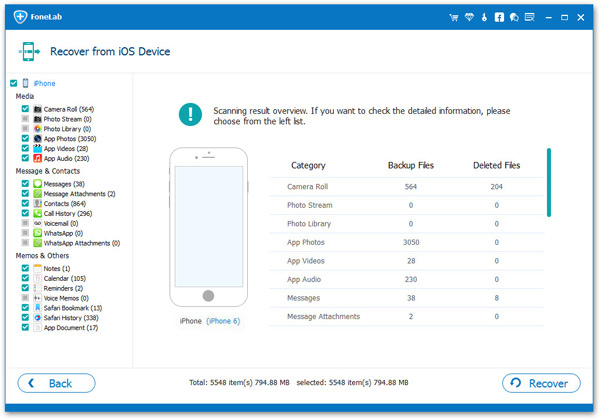
Task: Uncheck the App Videos checkbox
Action: 25,148
